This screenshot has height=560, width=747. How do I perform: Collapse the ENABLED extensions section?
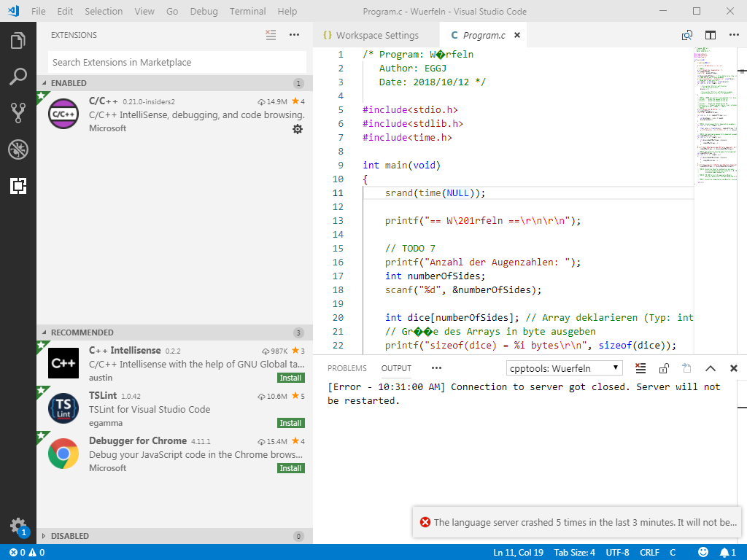174,83
